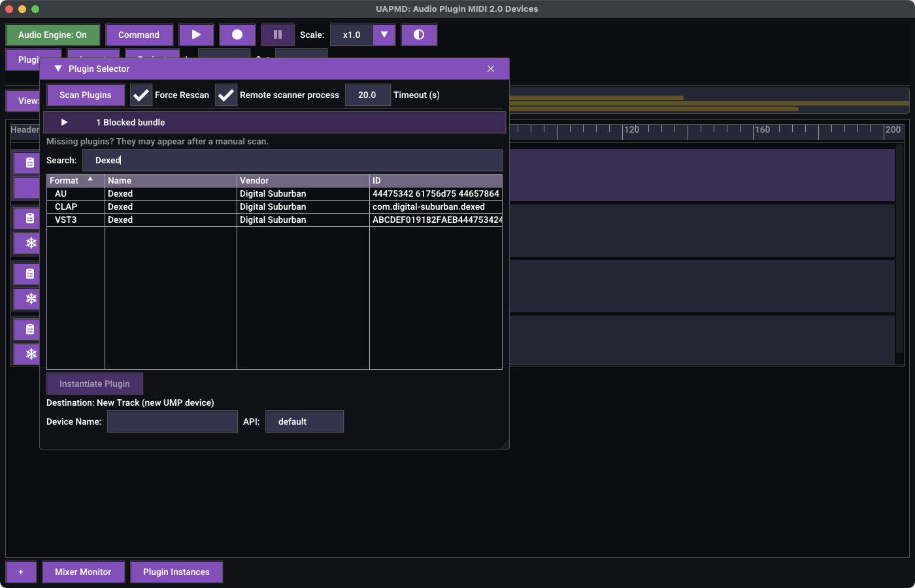Open the Mixer Monitor panel
The image size is (915, 588).
(x=83, y=572)
